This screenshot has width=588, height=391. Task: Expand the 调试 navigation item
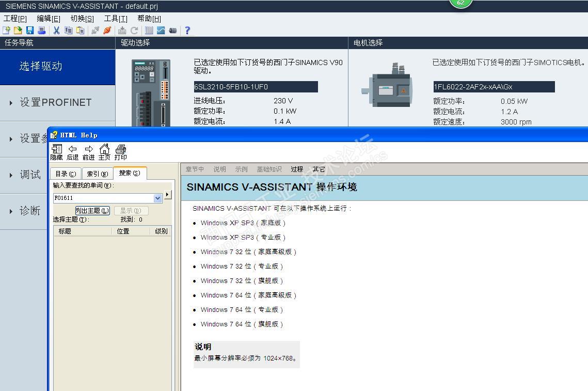click(24, 175)
